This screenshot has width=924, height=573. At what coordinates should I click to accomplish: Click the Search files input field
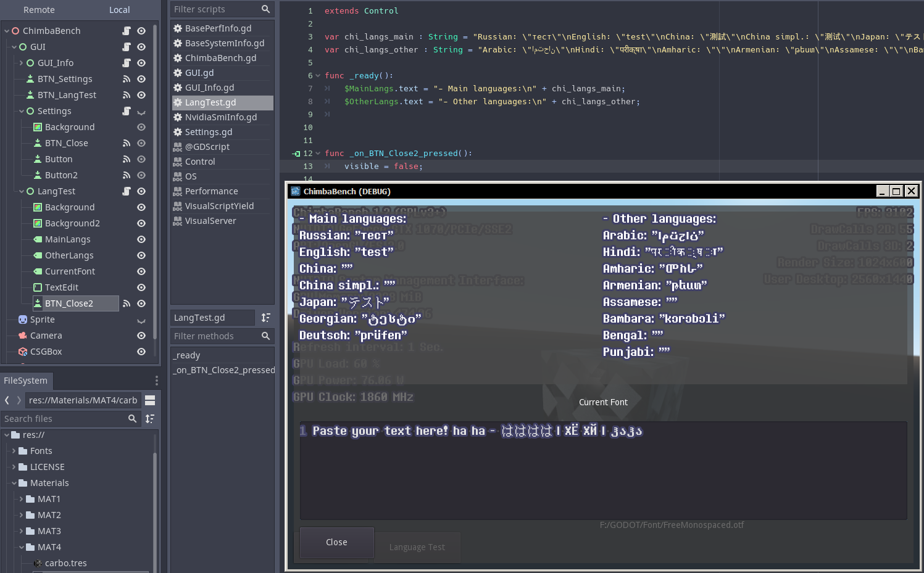tap(70, 419)
